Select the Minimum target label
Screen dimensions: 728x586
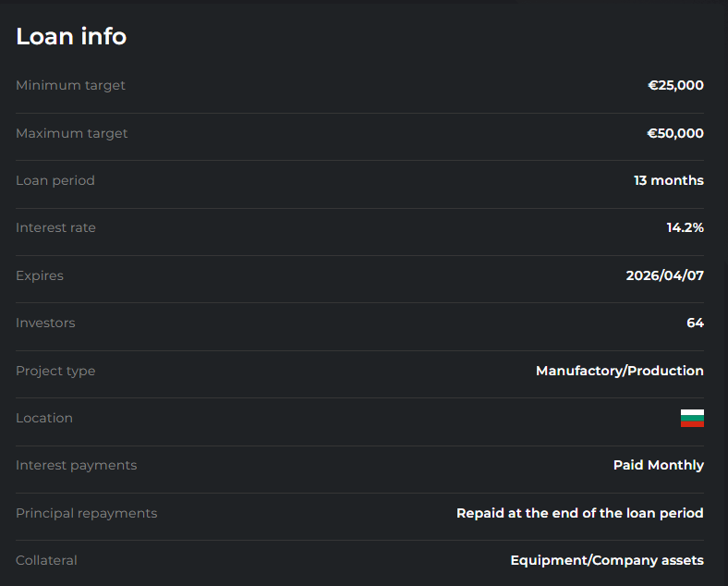coord(70,85)
